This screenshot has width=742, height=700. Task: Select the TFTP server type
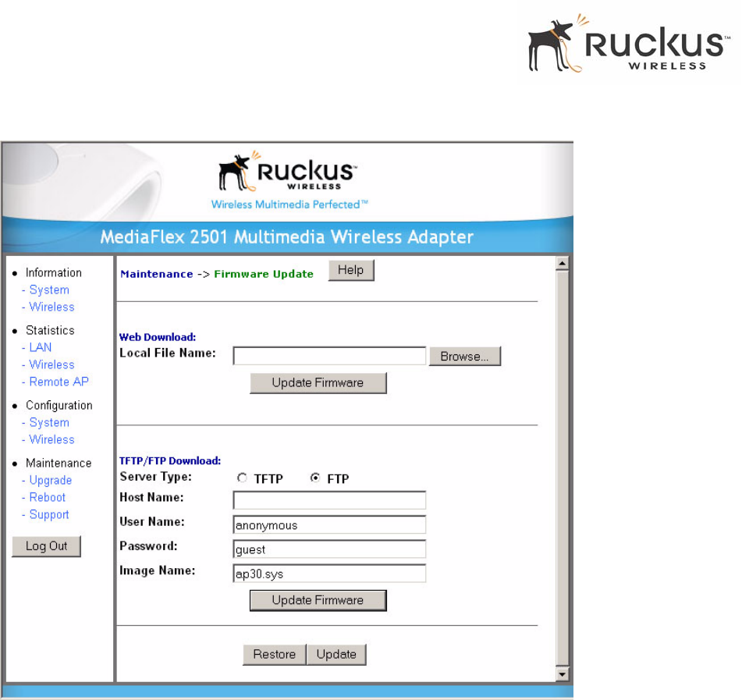click(242, 478)
